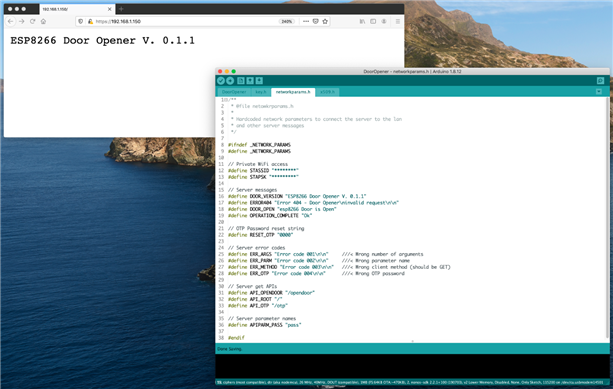Viewport: 613px width, 389px height.
Task: Click the #define ERR_OTP line
Action: pyautogui.click(x=316, y=273)
